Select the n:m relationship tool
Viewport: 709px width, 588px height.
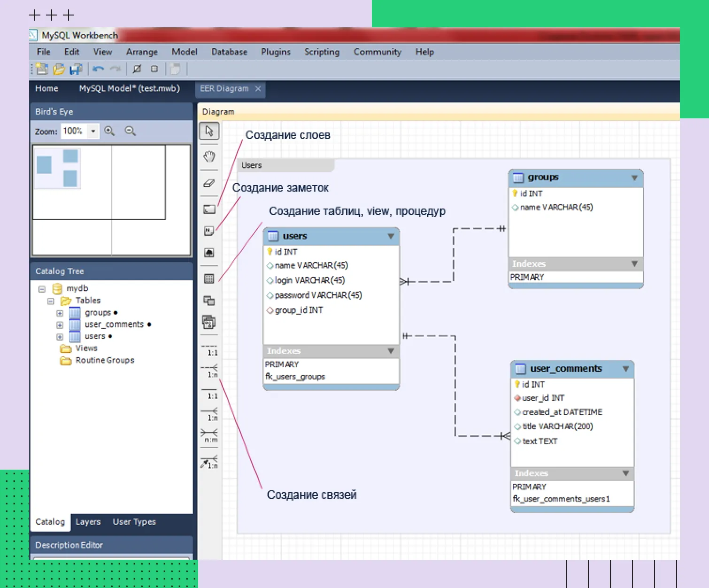(209, 435)
